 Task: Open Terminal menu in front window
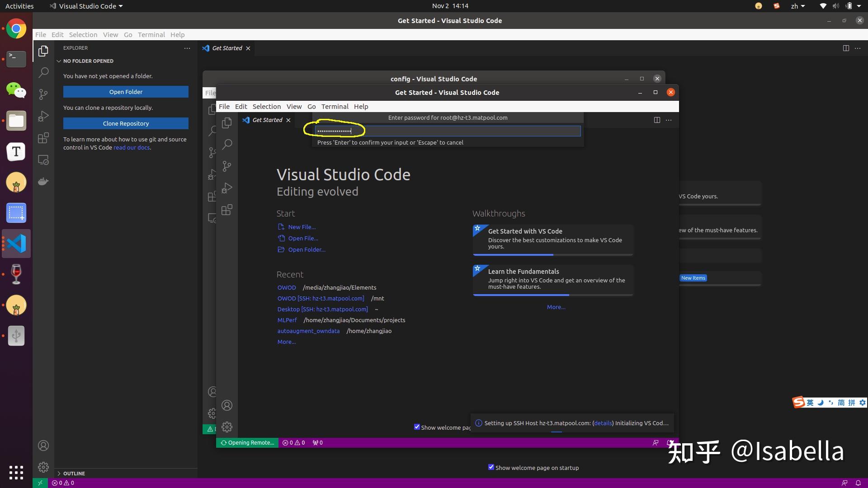pyautogui.click(x=335, y=107)
